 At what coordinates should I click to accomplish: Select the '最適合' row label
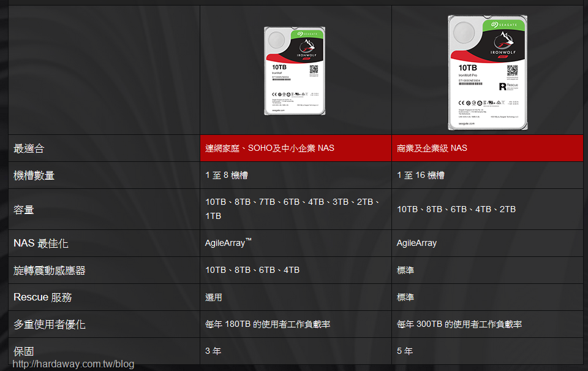pyautogui.click(x=29, y=148)
